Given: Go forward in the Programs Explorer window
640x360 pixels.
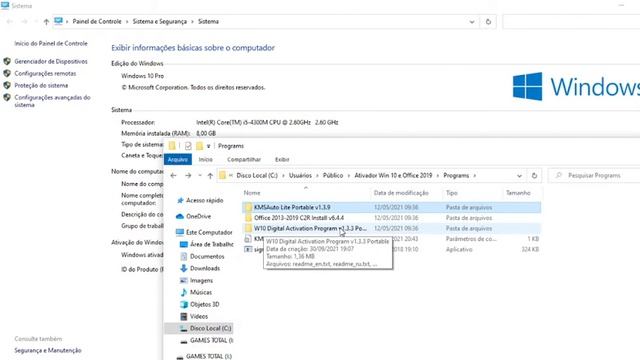Looking at the screenshot, I should (188, 176).
